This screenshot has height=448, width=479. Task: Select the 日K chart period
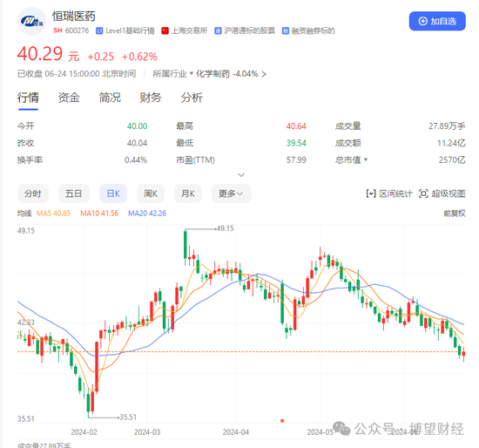coord(113,193)
